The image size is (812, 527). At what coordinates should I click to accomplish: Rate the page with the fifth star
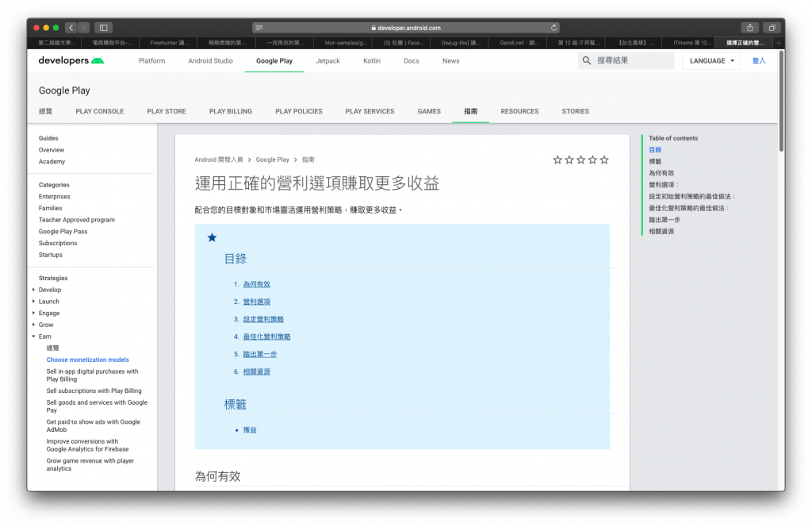[x=603, y=160]
